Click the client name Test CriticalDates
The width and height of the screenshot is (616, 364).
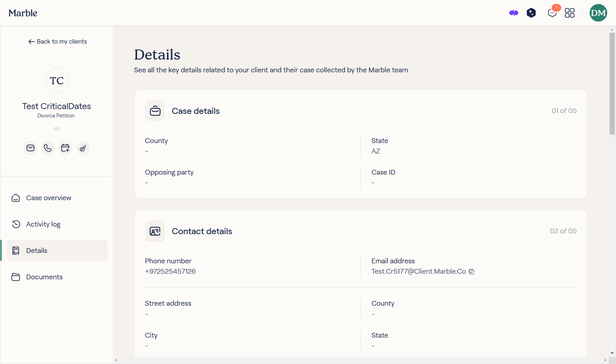click(x=57, y=106)
